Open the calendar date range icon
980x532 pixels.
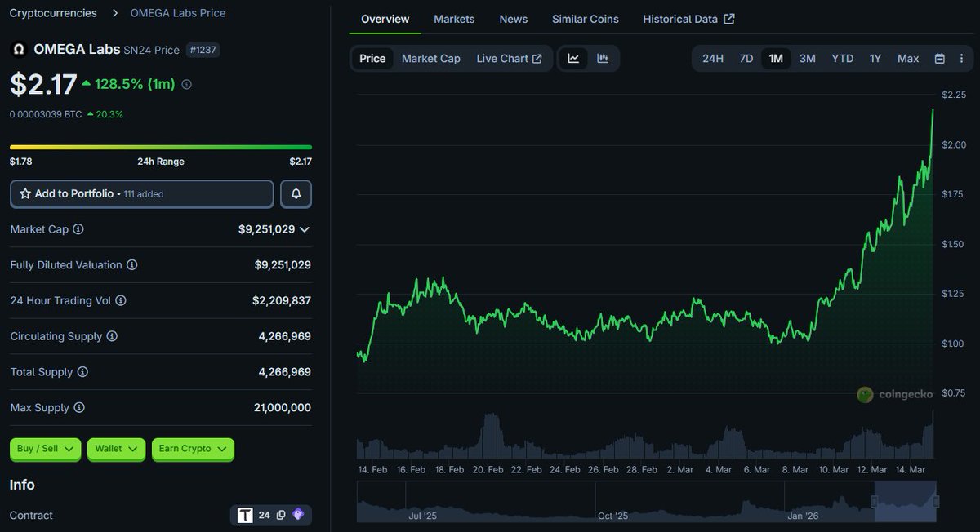[939, 59]
